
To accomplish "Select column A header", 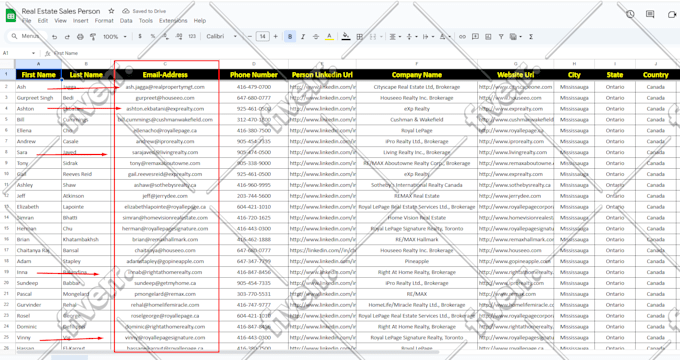I will click(x=38, y=64).
